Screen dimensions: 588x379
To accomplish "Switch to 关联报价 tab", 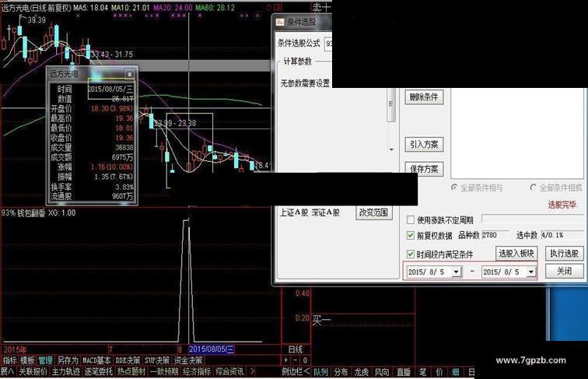I will [33, 371].
